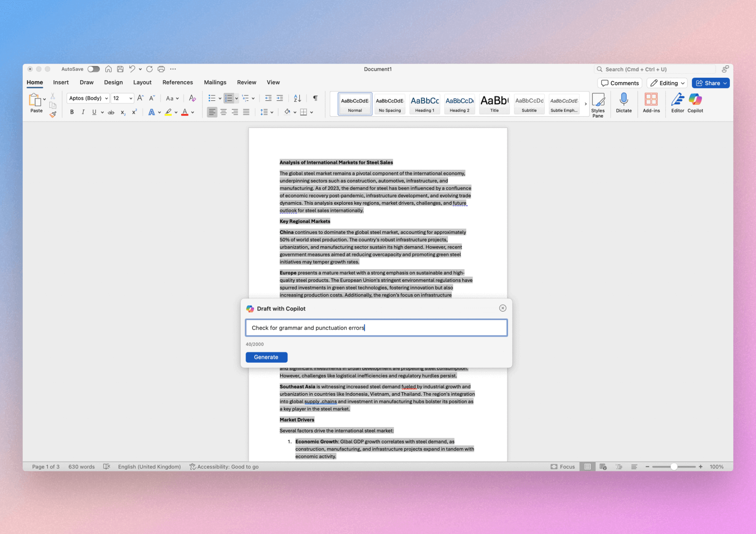Screen dimensions: 756x534
Task: Open the Sort tool
Action: (297, 98)
